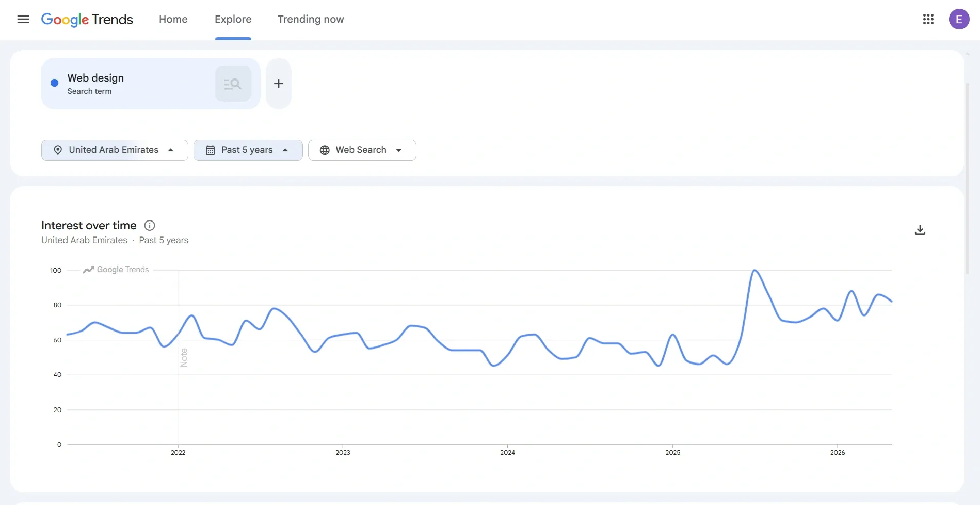The width and height of the screenshot is (980, 505).
Task: Click the 100 value on y-axis
Action: (x=56, y=271)
